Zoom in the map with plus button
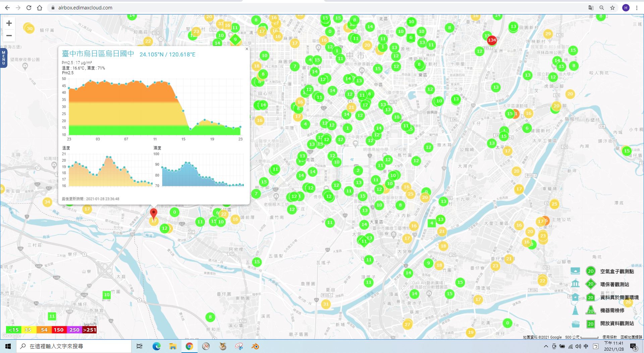 point(9,23)
